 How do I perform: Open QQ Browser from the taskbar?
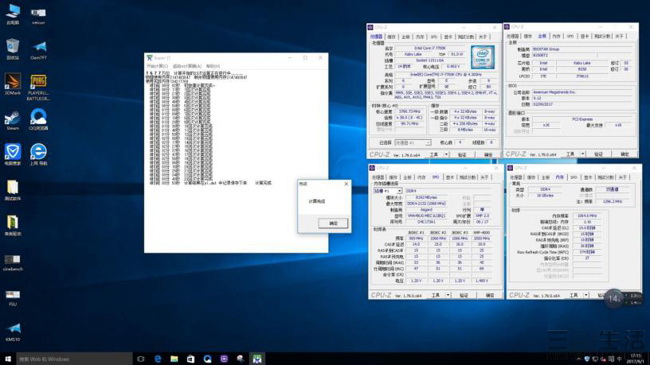pyautogui.click(x=207, y=359)
